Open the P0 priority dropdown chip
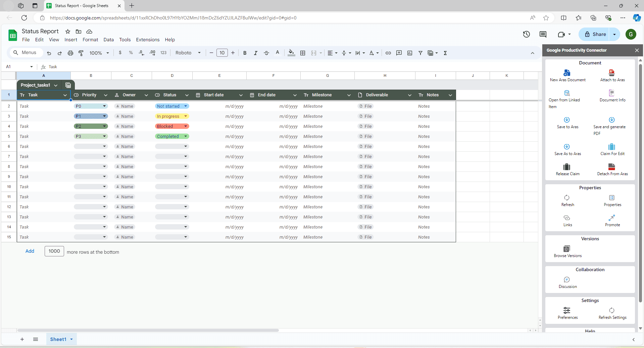644x348 pixels. click(91, 106)
